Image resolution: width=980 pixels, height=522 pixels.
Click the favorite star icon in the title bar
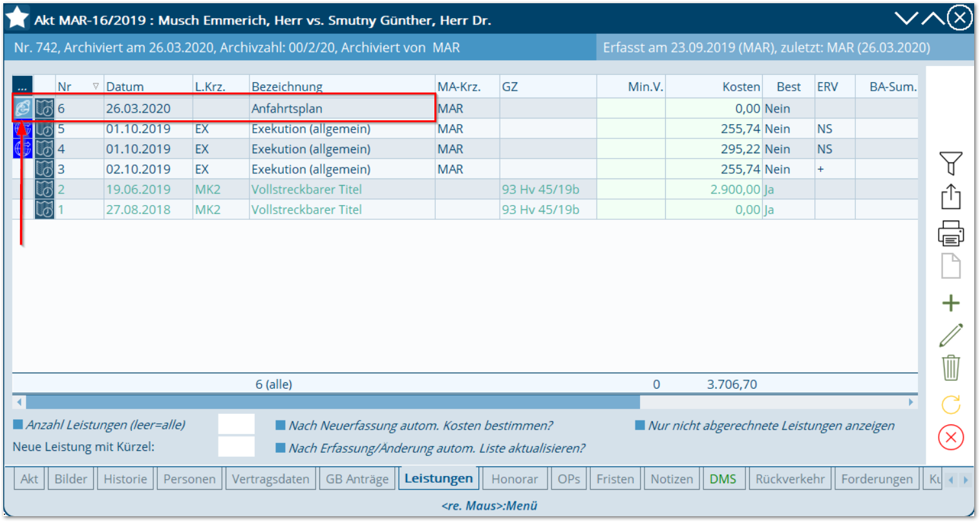point(17,18)
